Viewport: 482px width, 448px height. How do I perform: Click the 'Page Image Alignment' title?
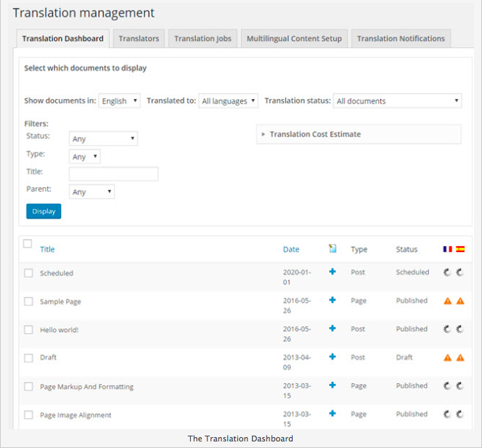click(76, 415)
